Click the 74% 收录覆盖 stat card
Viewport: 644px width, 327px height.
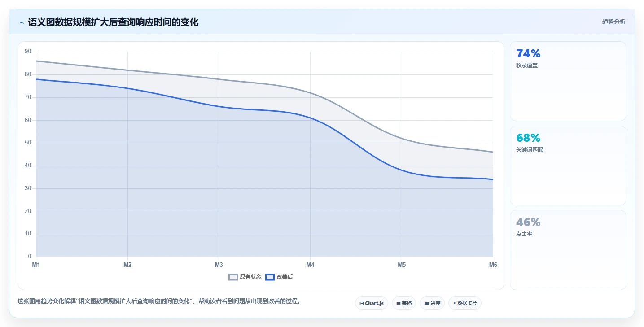click(568, 81)
